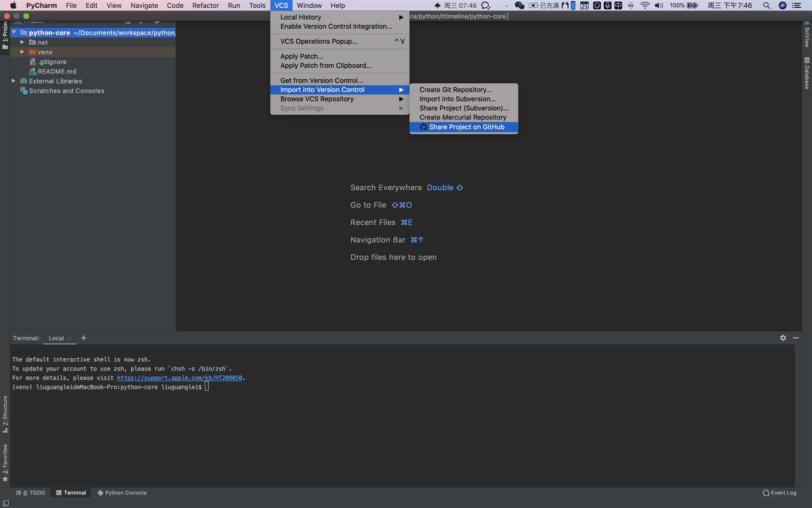Close the Local terminal tab

tap(69, 338)
